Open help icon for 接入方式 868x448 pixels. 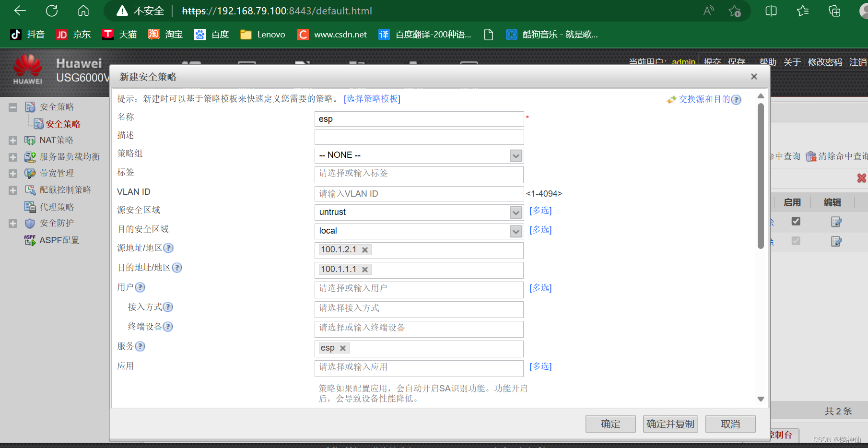click(168, 307)
